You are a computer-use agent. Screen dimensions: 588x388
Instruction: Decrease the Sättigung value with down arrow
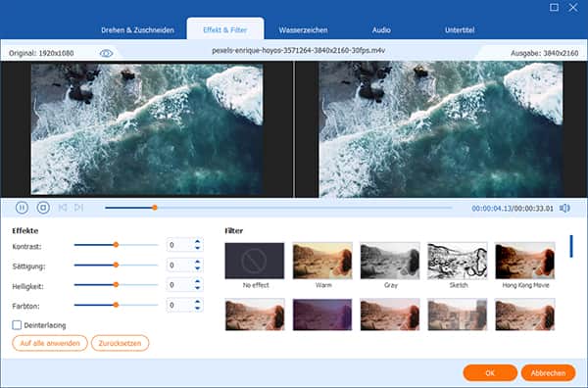tap(198, 268)
